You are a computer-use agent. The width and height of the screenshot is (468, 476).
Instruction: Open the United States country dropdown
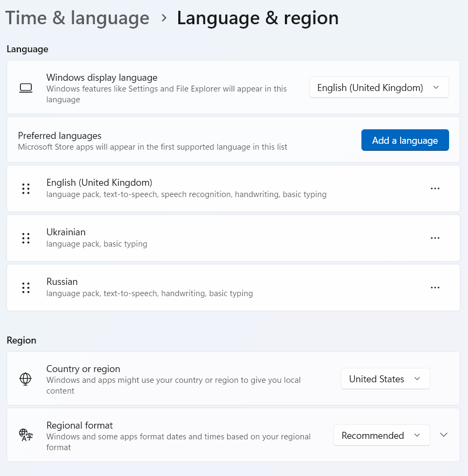point(385,379)
